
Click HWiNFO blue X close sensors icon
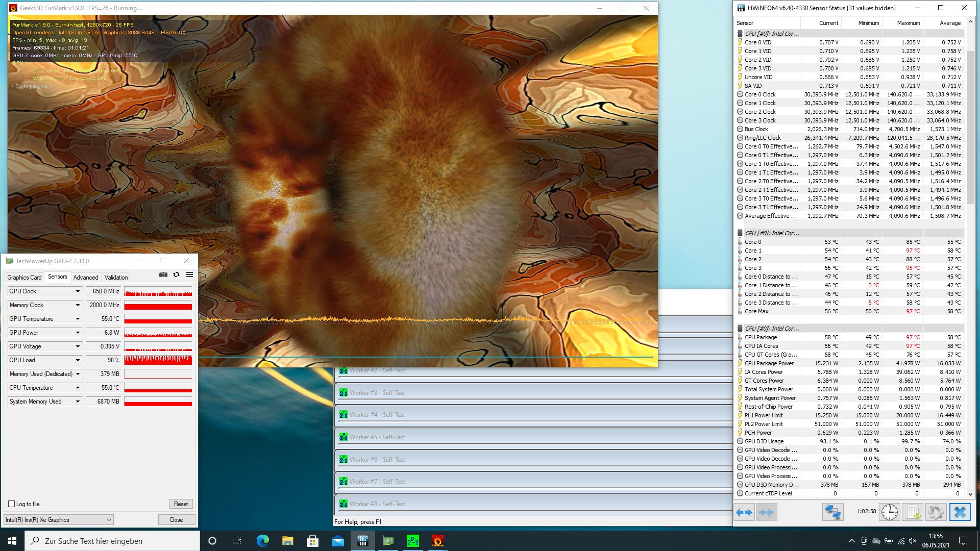point(960,512)
